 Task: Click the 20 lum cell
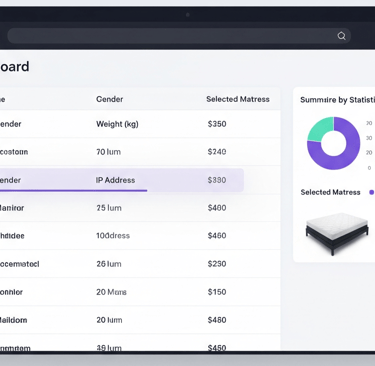109,320
